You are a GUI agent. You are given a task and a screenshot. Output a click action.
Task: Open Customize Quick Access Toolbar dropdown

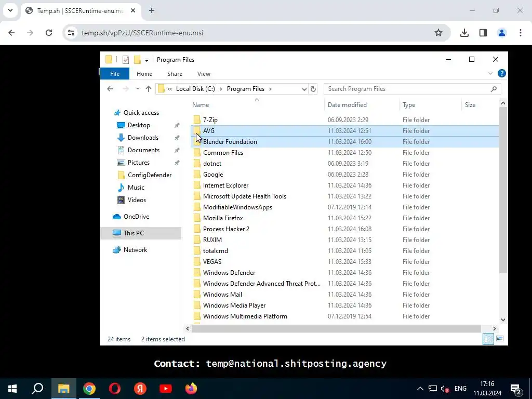point(147,60)
